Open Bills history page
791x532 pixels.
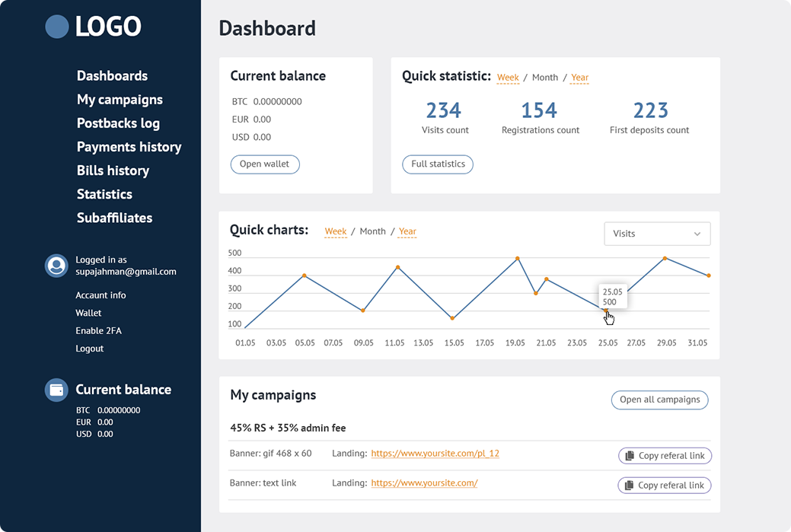pyautogui.click(x=113, y=171)
